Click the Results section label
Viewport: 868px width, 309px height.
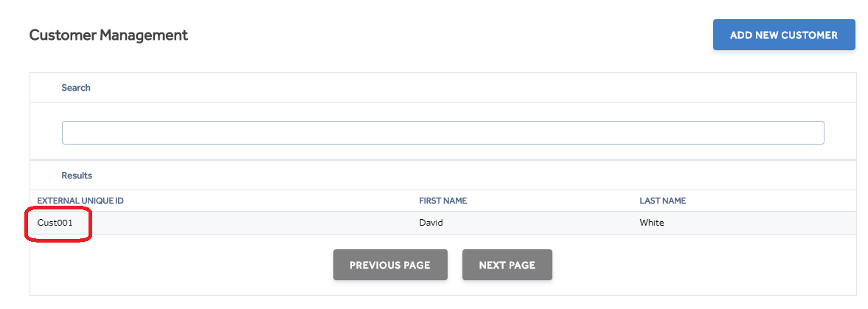(77, 176)
